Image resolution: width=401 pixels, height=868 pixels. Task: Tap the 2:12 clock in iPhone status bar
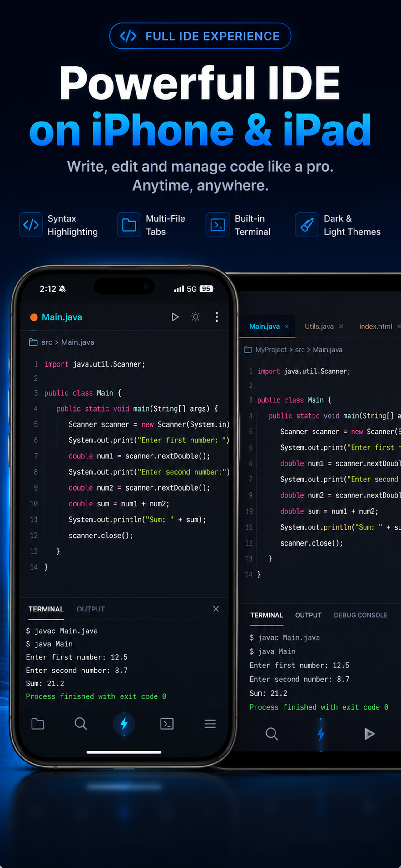pyautogui.click(x=48, y=289)
